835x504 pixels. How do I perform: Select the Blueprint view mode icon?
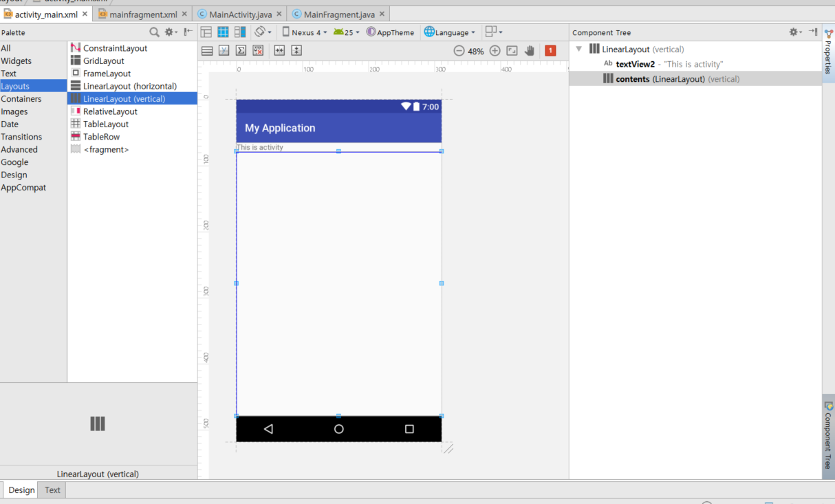tap(223, 32)
